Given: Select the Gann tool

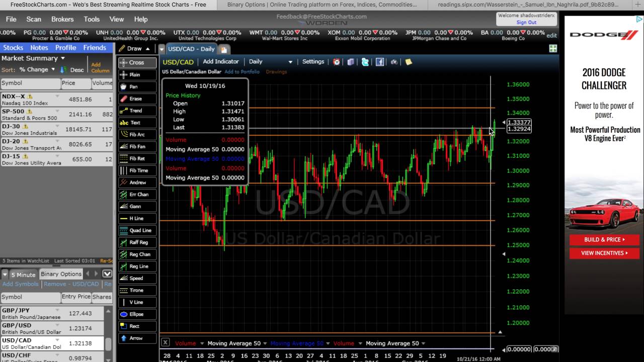Looking at the screenshot, I should click(x=137, y=207).
